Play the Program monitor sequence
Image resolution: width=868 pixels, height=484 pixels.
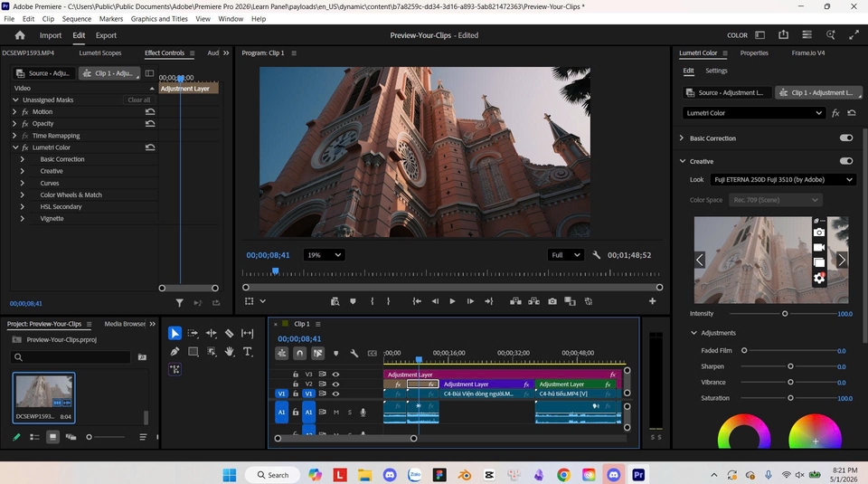coord(452,301)
